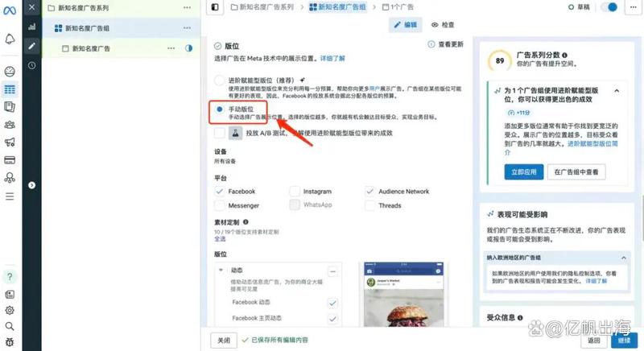
Task: Check the Instagram platform checkbox
Action: [295, 192]
